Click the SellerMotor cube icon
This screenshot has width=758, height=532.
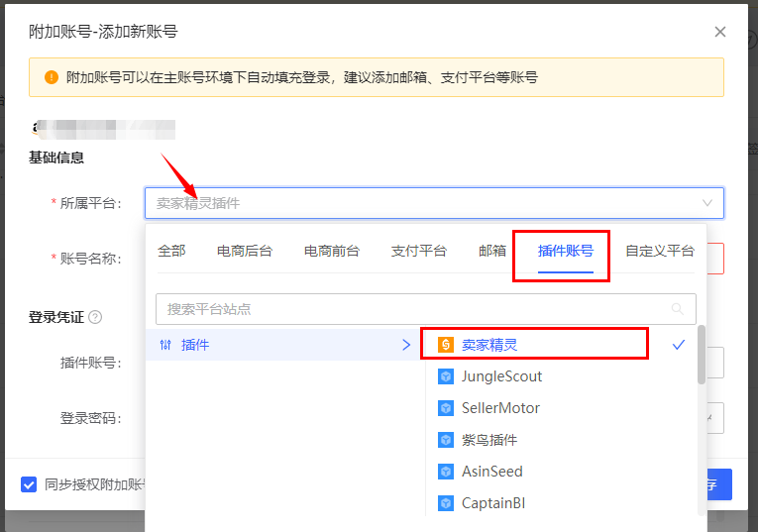click(445, 408)
